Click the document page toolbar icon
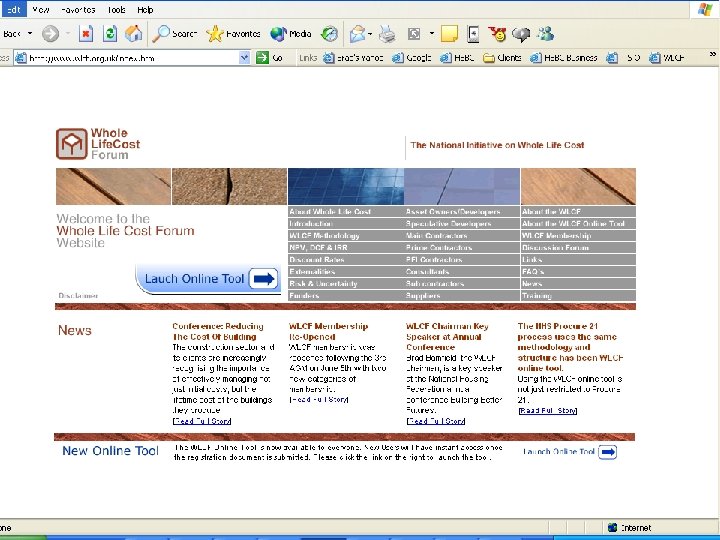The height and width of the screenshot is (540, 720). click(x=473, y=34)
